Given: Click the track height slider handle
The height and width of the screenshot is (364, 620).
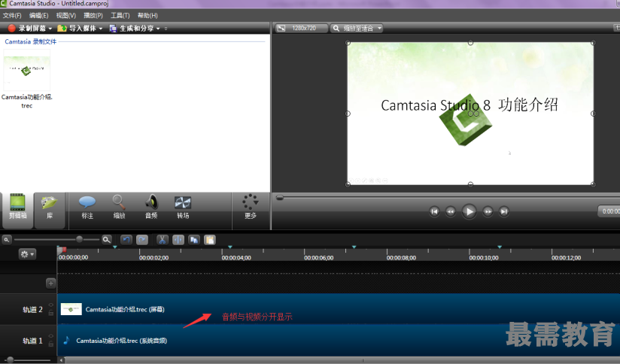Looking at the screenshot, I should [11, 359].
